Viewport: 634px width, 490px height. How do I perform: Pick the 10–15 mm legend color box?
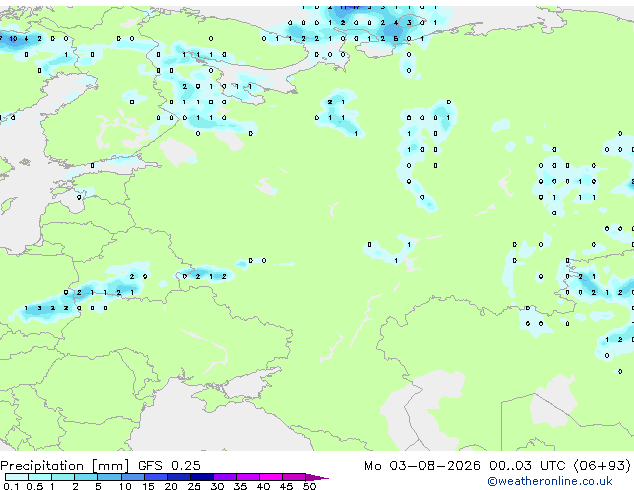(x=132, y=477)
